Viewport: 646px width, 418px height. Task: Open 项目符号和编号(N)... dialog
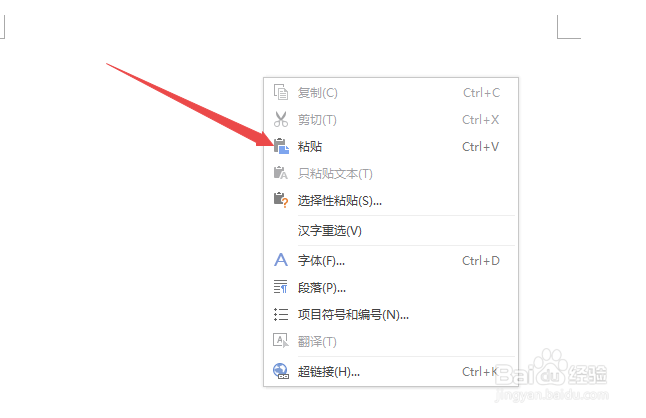pos(391,315)
